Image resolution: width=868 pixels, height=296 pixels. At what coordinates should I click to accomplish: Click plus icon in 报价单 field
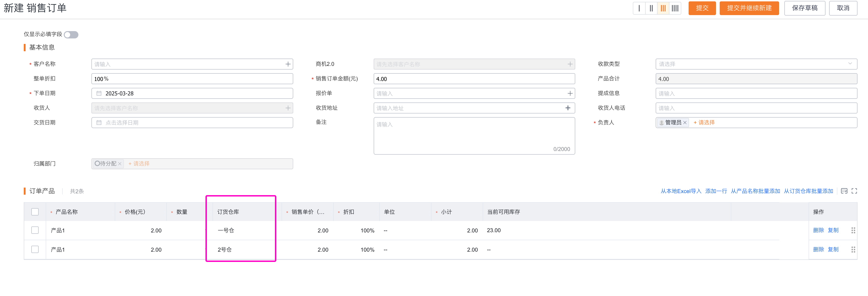click(570, 93)
